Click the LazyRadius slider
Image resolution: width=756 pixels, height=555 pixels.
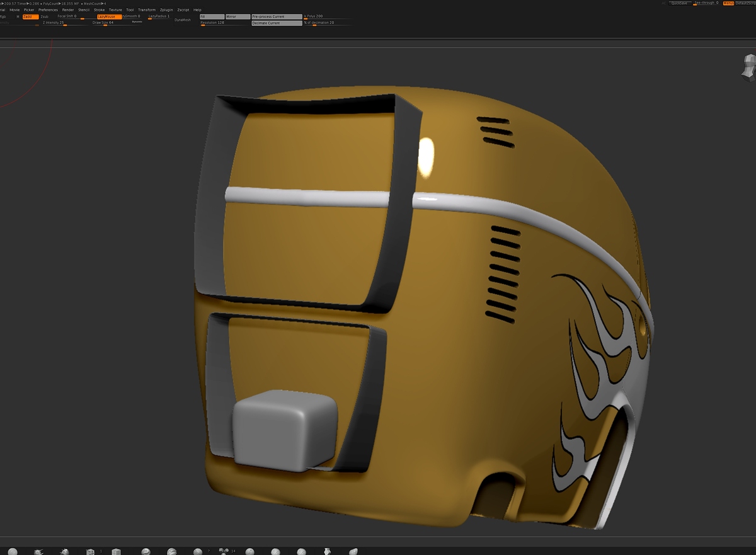pos(159,17)
